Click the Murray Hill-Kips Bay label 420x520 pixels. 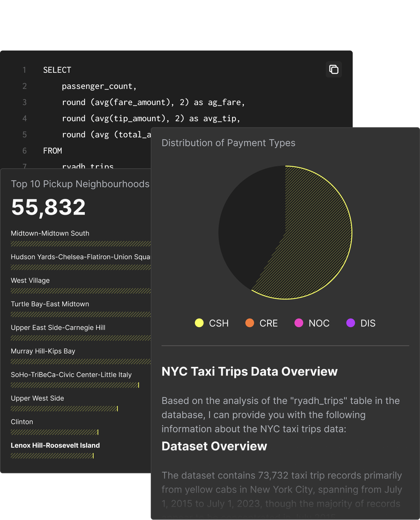click(x=43, y=351)
